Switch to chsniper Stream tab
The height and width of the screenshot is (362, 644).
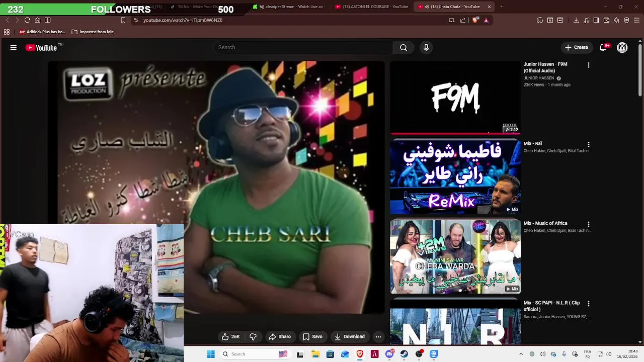tap(288, 7)
